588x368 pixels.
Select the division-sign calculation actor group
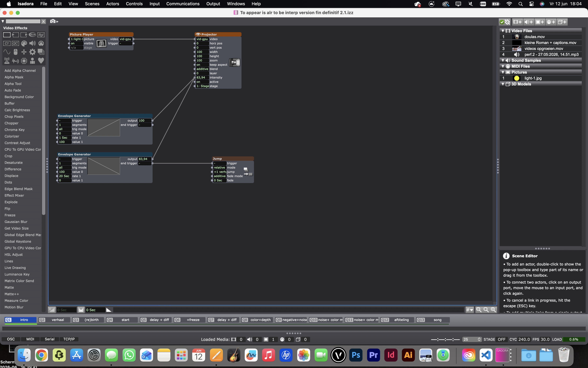point(24,52)
